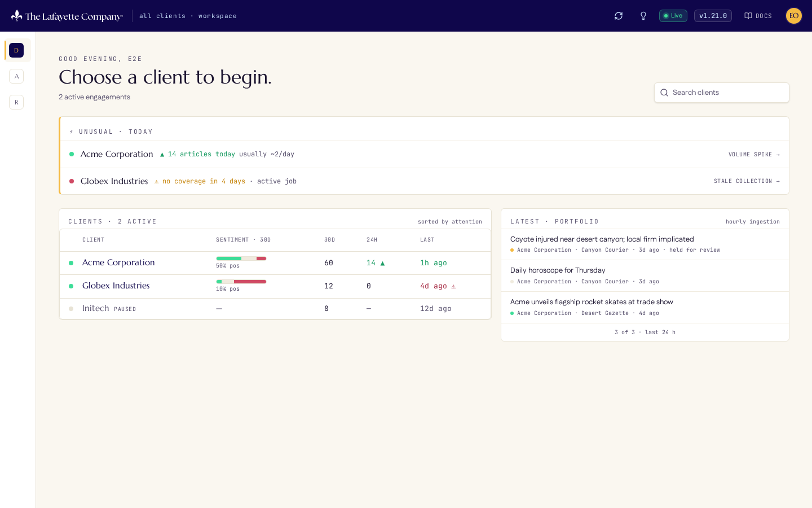Click the 24H column header
Image resolution: width=812 pixels, height=508 pixels.
click(x=372, y=240)
